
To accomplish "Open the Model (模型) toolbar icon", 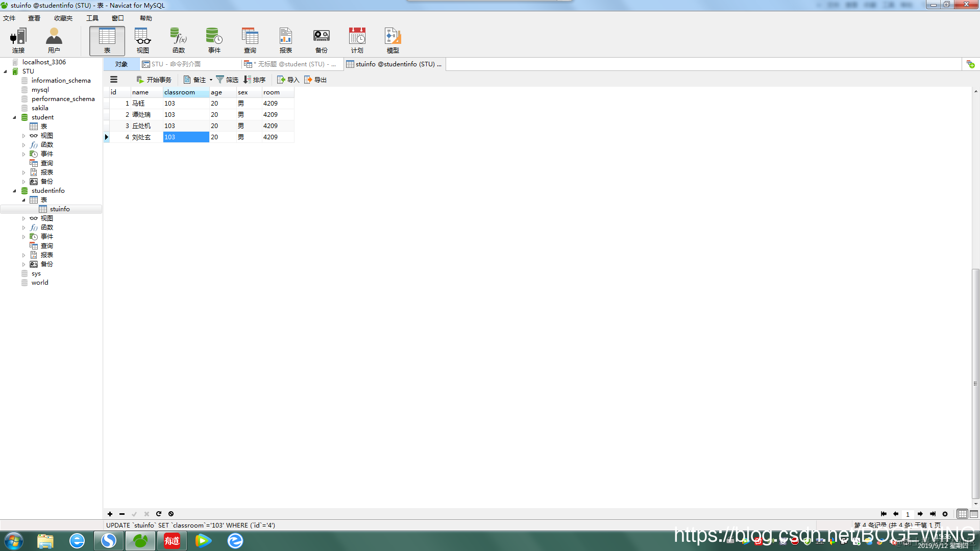I will pos(393,40).
